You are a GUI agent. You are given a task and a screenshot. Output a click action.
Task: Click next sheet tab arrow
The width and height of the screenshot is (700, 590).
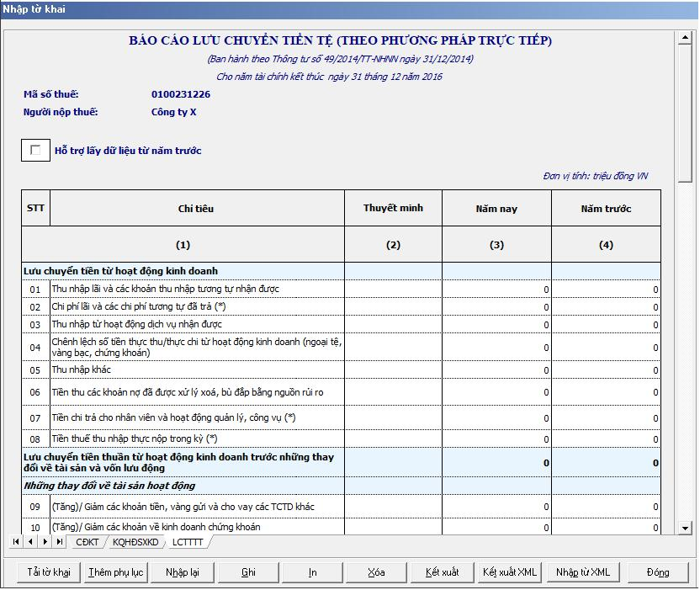[45, 542]
